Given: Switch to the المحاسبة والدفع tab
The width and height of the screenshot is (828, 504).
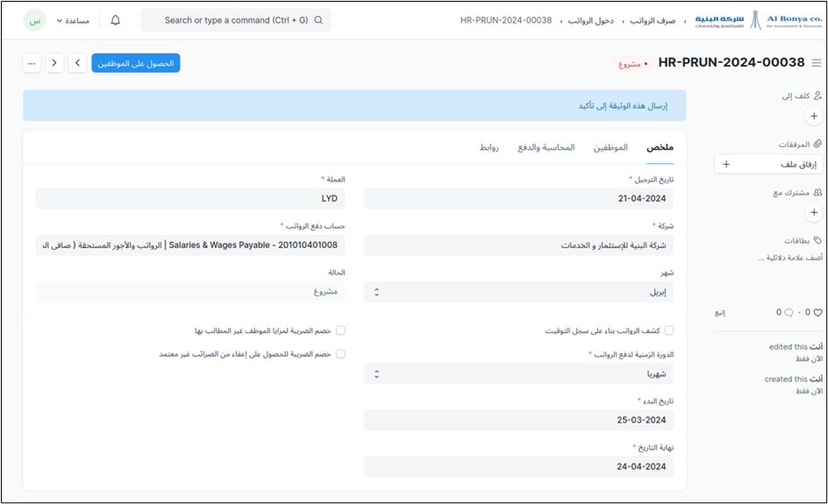Looking at the screenshot, I should pyautogui.click(x=546, y=147).
